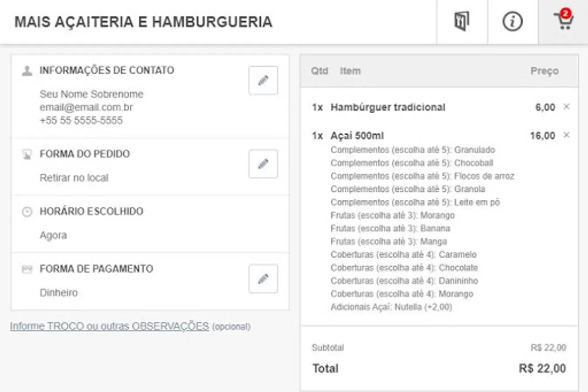This screenshot has height=392, width=588.
Task: Click the Hambúrguer tradicional item name
Action: click(387, 107)
